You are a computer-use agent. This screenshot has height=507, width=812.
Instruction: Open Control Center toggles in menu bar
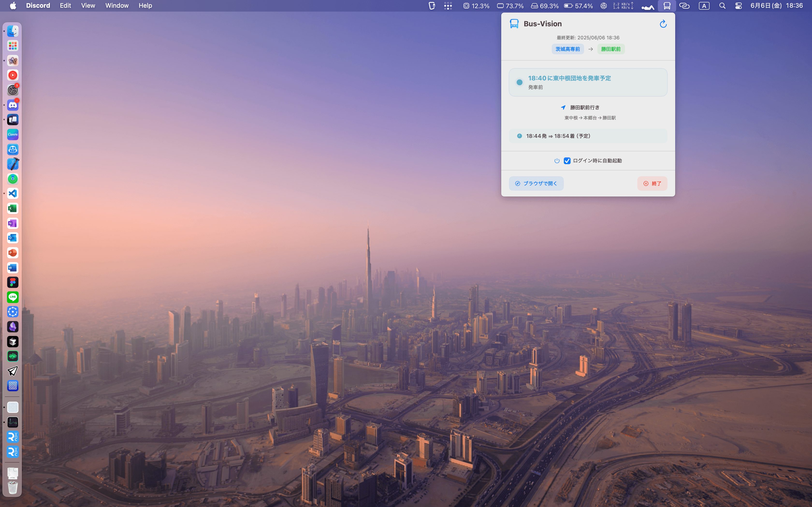pyautogui.click(x=738, y=6)
